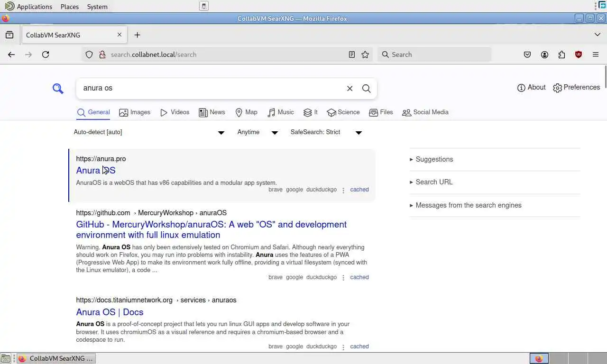List all tabs chevron

[x=597, y=35]
